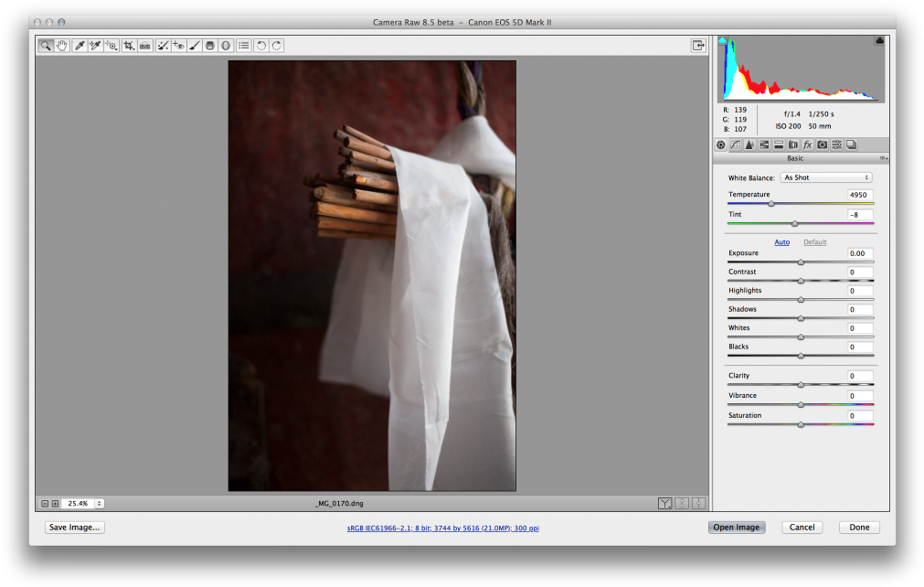The image size is (924, 587).
Task: Click the Temperature value field
Action: 859,195
